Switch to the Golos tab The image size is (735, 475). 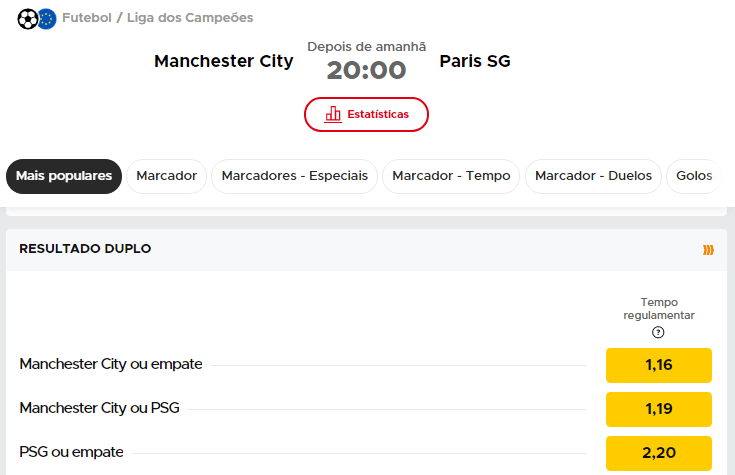693,176
